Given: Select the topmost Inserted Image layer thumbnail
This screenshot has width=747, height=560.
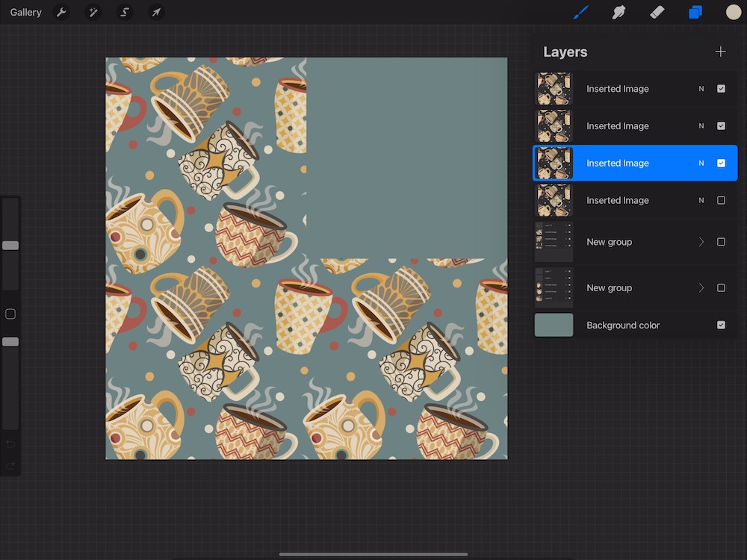Looking at the screenshot, I should click(554, 89).
